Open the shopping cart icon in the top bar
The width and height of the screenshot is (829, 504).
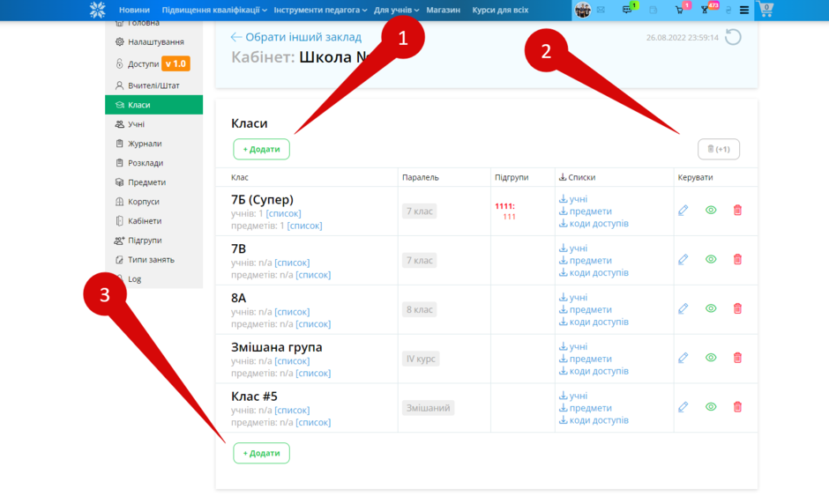pos(765,10)
